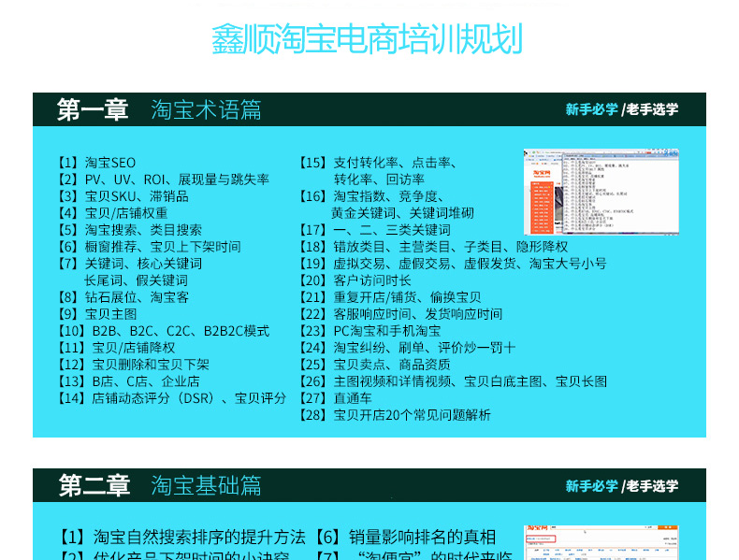Click the line 长尾词、假关键词
Screen dimensions: 739x560
pos(137,280)
